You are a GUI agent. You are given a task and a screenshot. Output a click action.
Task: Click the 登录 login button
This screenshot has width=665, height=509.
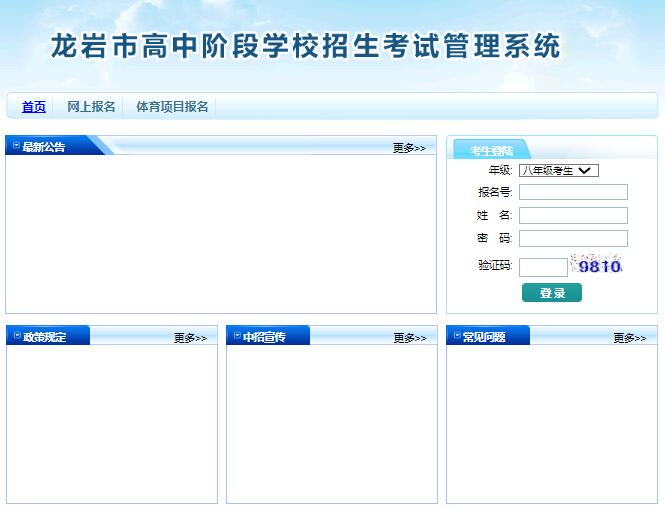coord(552,293)
